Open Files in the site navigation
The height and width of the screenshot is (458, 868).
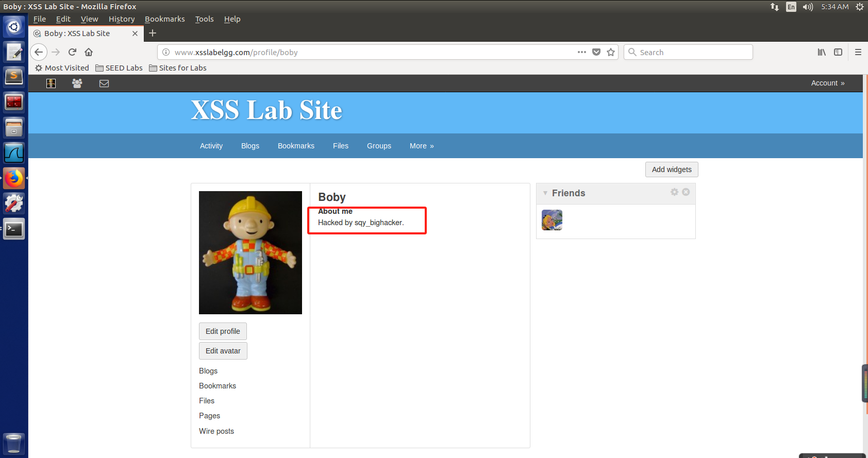pos(341,146)
